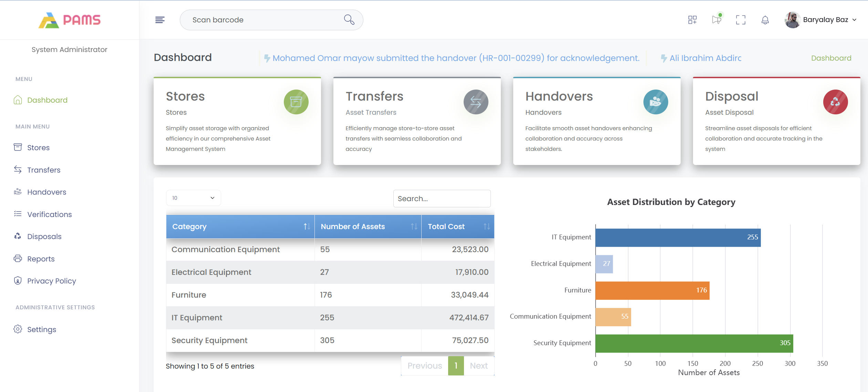Click the green Stores card icon
Viewport: 868px width, 392px height.
[296, 102]
